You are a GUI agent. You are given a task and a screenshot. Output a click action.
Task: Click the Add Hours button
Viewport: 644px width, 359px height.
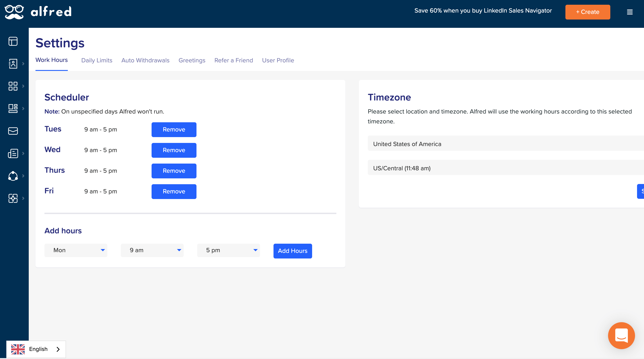tap(293, 251)
